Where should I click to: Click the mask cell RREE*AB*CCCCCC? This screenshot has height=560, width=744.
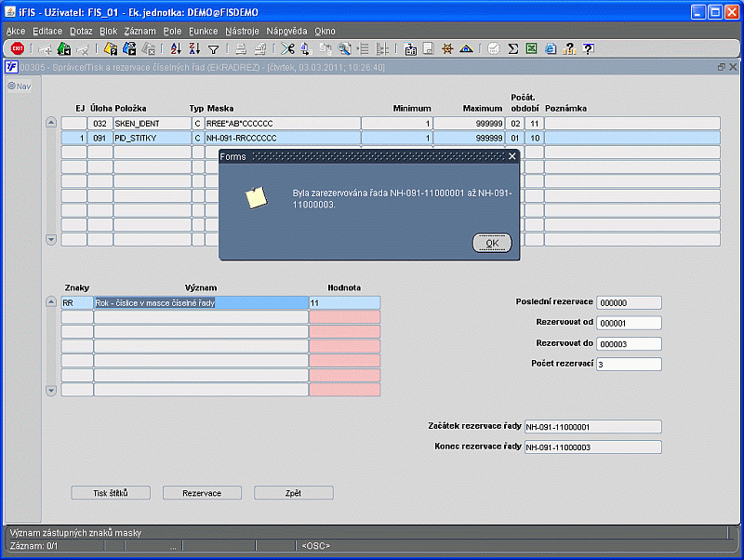coord(283,124)
